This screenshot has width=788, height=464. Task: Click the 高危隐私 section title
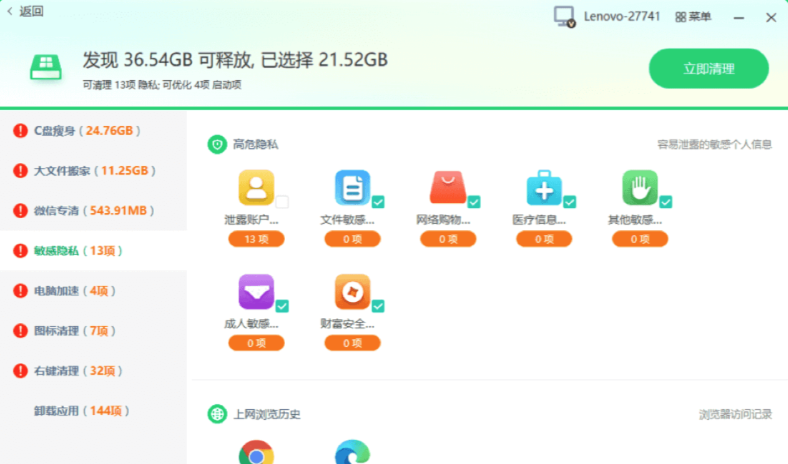pyautogui.click(x=255, y=145)
